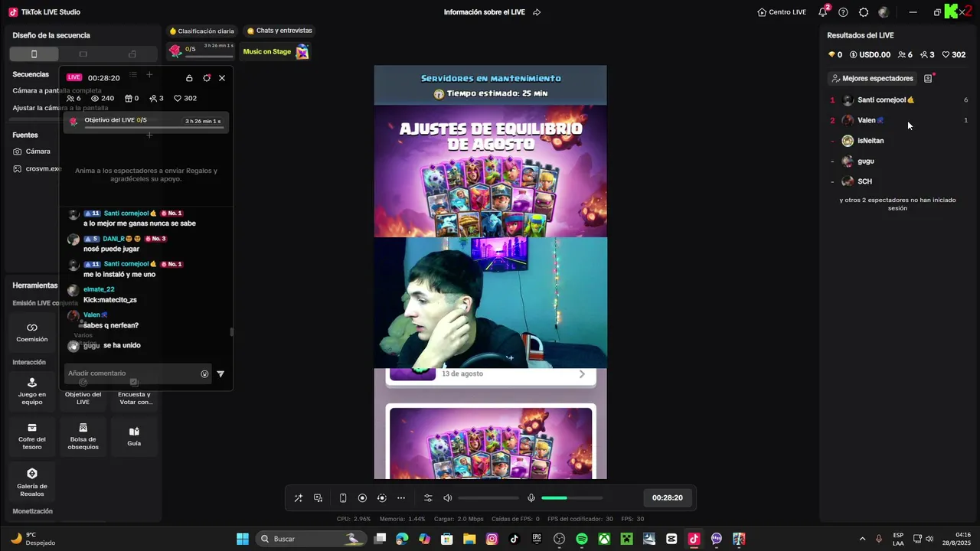980x551 pixels.
Task: Select the dual layout with lock icon
Action: 132,54
